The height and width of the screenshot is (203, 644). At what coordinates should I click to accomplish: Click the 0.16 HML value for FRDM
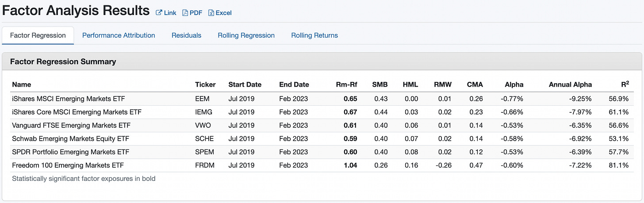[411, 165]
